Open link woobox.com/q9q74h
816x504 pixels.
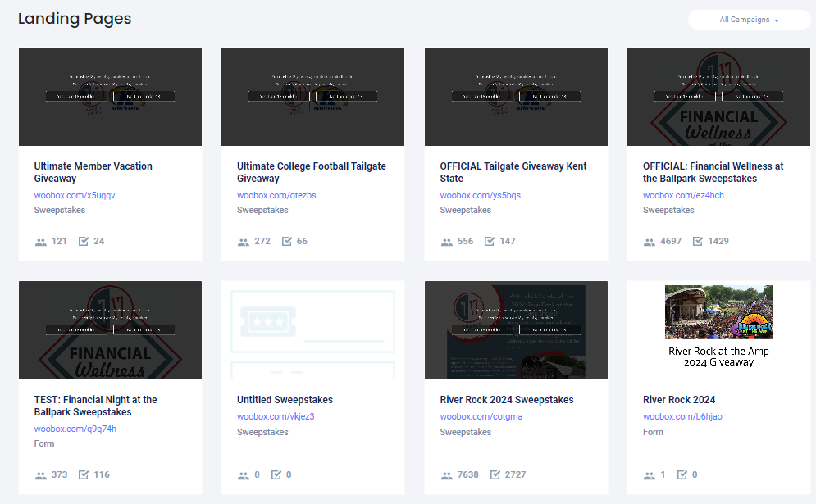coord(75,429)
